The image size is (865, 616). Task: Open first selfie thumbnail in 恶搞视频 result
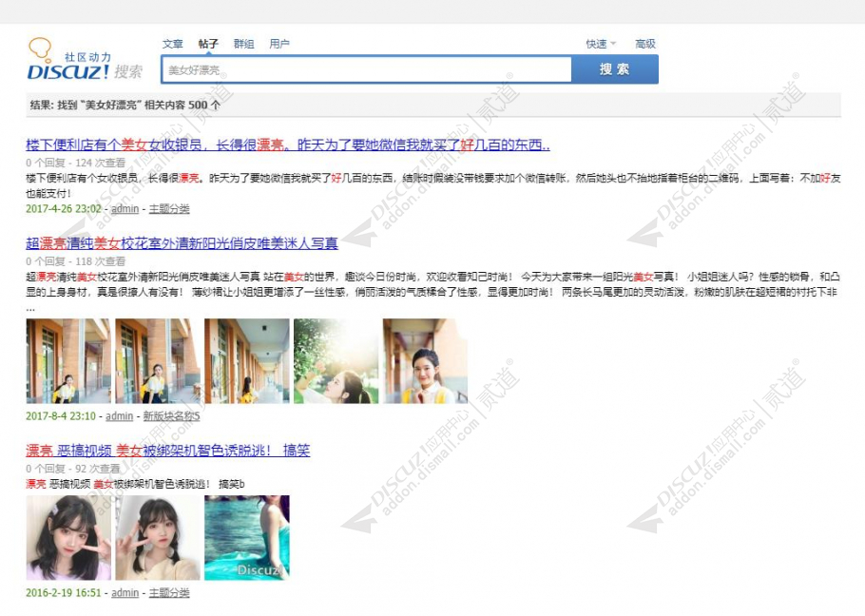(x=68, y=538)
